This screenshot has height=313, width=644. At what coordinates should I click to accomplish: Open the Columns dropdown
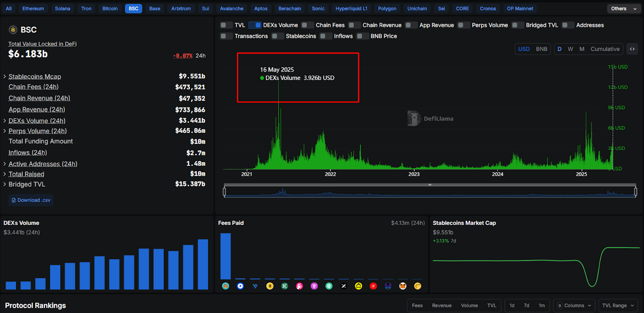pos(574,306)
